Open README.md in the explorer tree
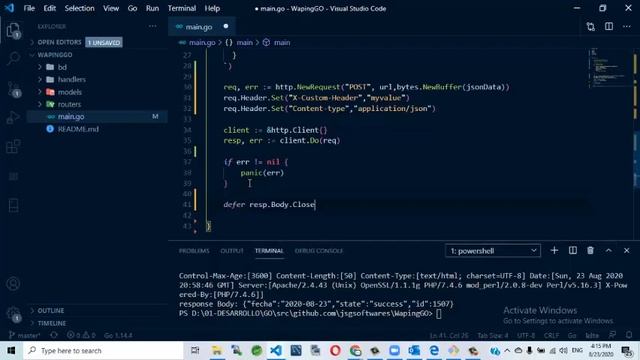The height and width of the screenshot is (360, 640). coord(97,129)
